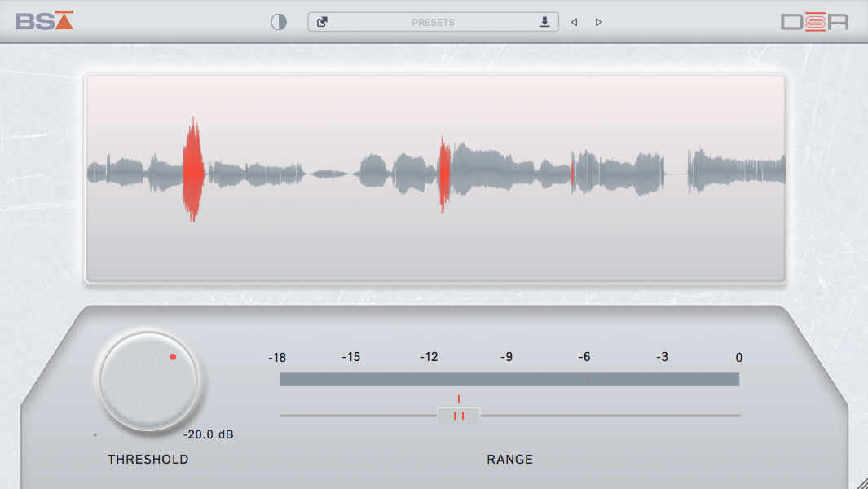The width and height of the screenshot is (868, 489).
Task: Click the small gray dot below the knob
Action: 95,435
